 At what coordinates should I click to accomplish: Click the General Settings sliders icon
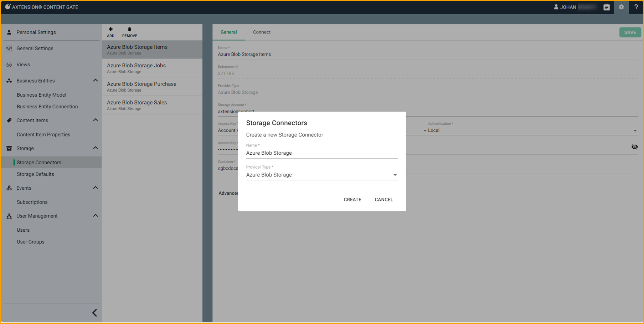pyautogui.click(x=9, y=48)
